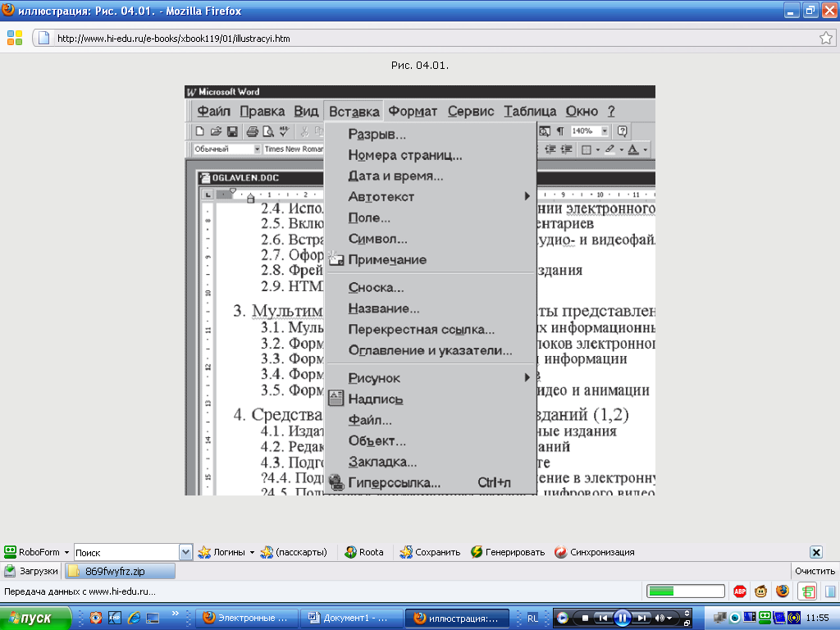This screenshot has width=840, height=630.
Task: Click the KMP quick launch icon
Action: [115, 618]
